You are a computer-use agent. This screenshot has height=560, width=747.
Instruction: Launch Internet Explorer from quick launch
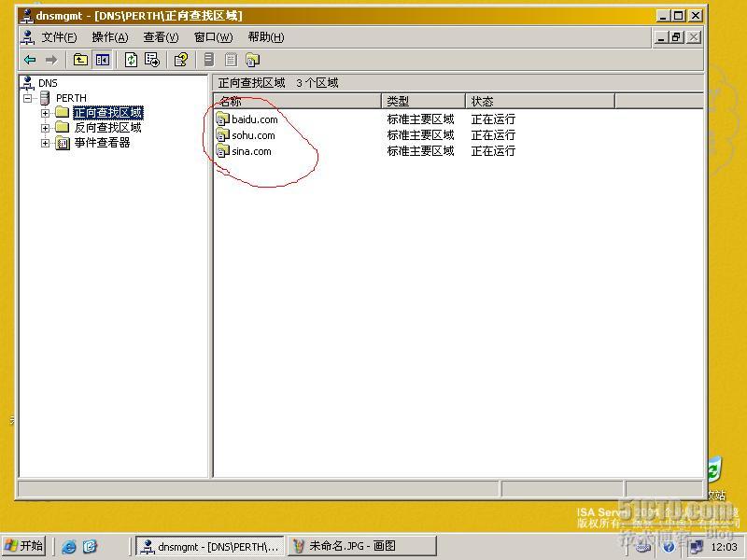point(69,546)
